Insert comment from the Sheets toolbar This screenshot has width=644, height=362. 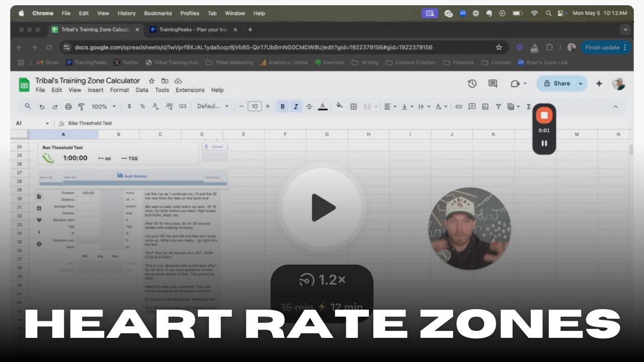[472, 106]
